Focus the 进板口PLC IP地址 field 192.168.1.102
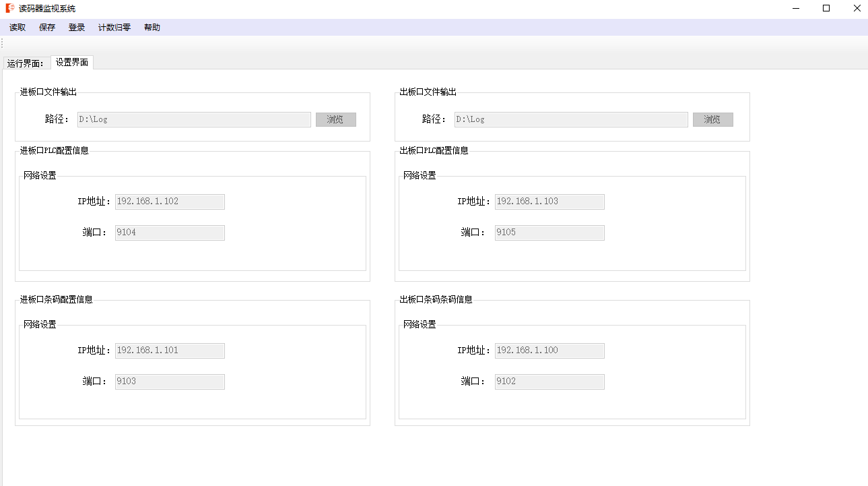 (170, 202)
